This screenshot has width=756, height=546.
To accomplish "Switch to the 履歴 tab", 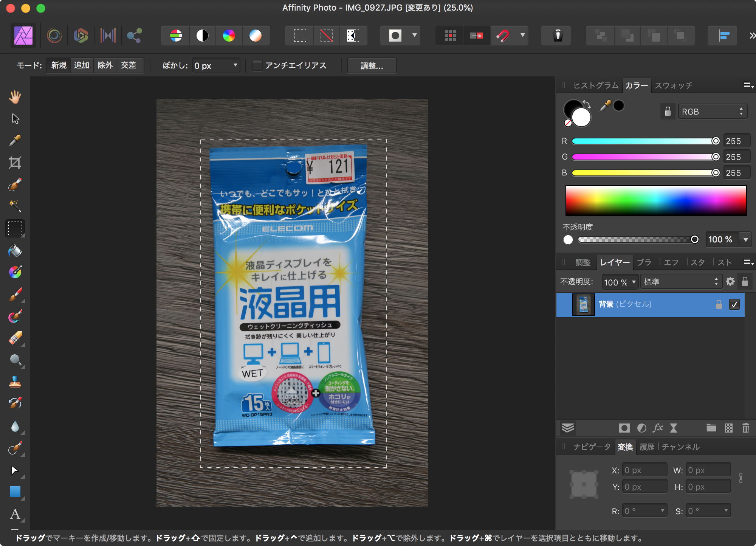I will pos(647,447).
